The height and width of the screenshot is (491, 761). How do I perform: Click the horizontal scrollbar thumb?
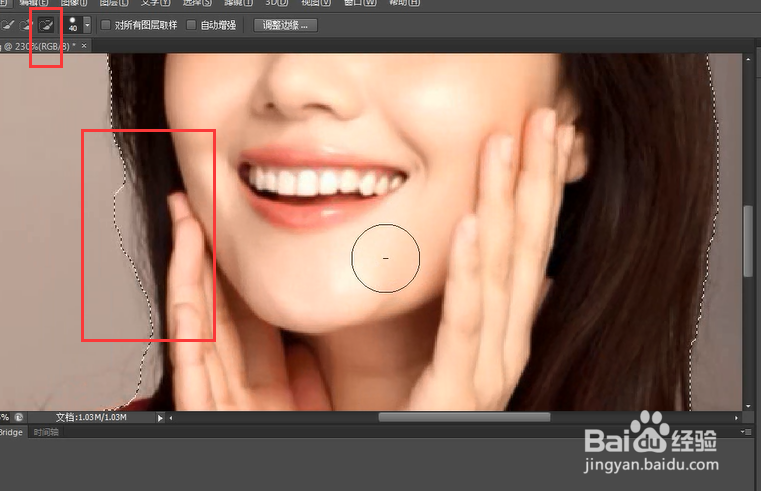tap(464, 417)
